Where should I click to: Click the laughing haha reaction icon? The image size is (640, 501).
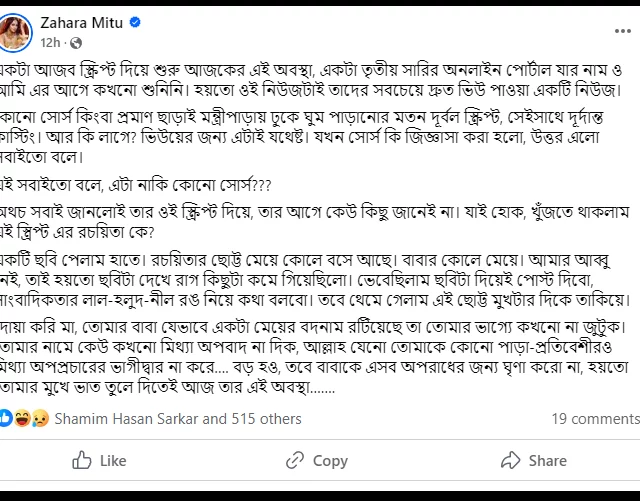22,418
